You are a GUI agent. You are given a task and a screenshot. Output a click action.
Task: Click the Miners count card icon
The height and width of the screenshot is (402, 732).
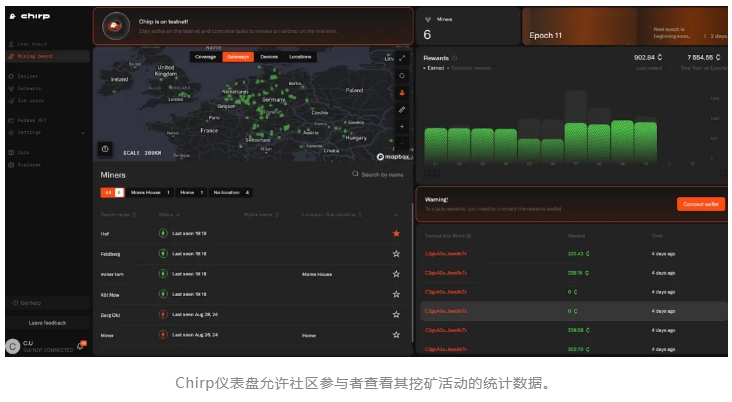(428, 20)
